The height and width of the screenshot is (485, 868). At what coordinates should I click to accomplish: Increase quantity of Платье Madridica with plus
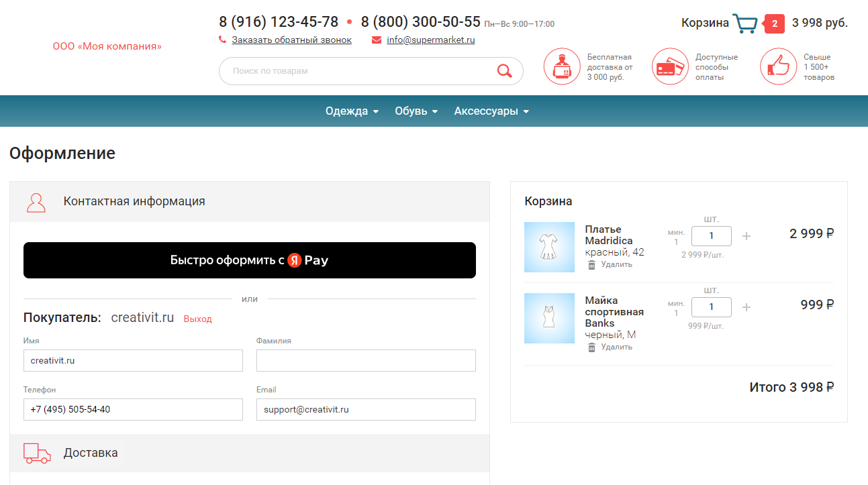tap(746, 236)
